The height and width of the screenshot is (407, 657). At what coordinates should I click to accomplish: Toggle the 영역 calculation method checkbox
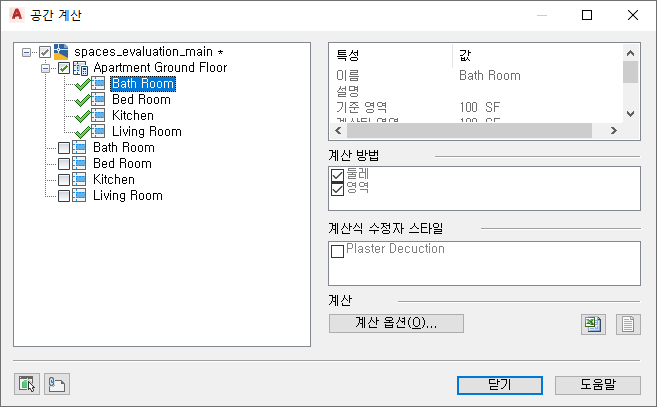pos(337,188)
